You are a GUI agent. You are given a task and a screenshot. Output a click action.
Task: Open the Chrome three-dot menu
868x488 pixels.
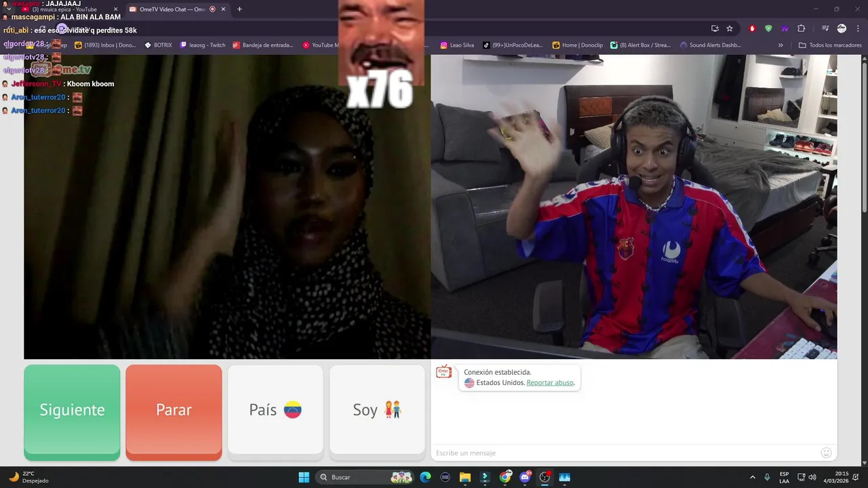[858, 28]
